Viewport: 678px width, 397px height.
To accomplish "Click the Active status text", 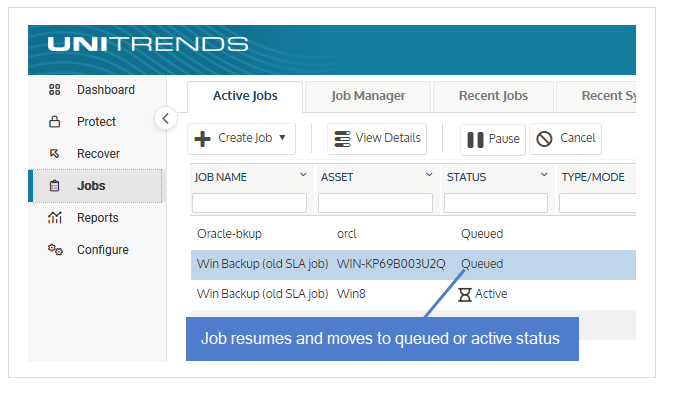I will click(x=491, y=294).
